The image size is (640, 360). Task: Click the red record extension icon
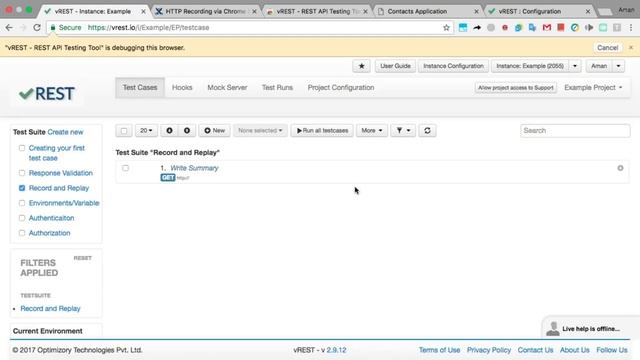pos(505,27)
